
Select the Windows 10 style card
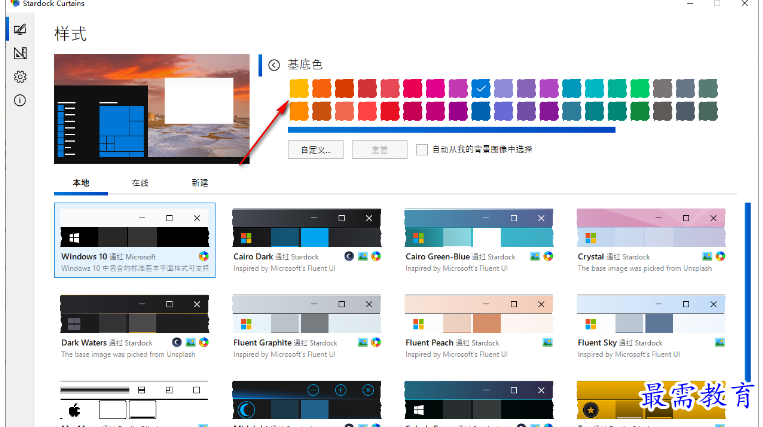(135, 240)
